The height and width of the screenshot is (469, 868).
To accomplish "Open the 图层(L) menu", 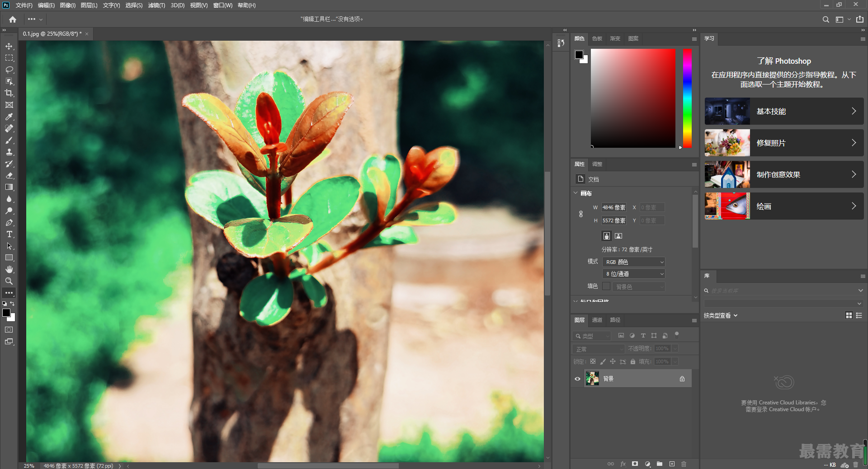I will (89, 5).
